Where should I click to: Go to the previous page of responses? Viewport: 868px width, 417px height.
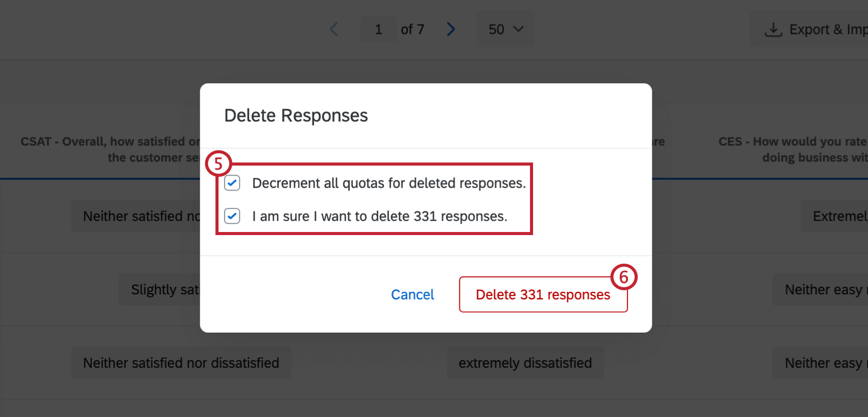(334, 29)
